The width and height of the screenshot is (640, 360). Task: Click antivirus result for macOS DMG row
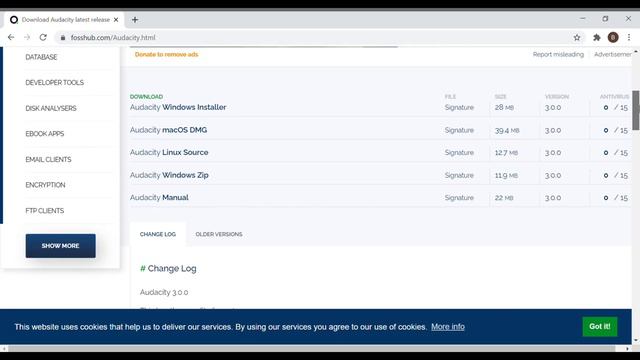point(616,130)
